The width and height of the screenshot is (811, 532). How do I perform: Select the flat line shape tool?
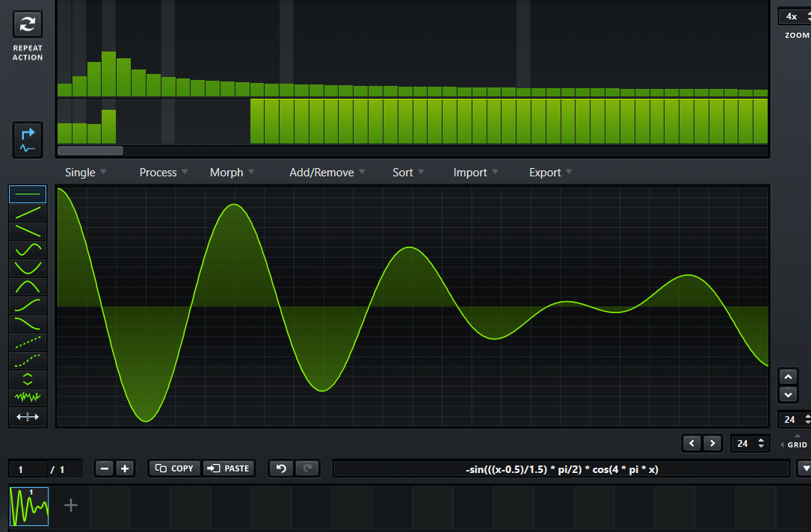point(28,194)
